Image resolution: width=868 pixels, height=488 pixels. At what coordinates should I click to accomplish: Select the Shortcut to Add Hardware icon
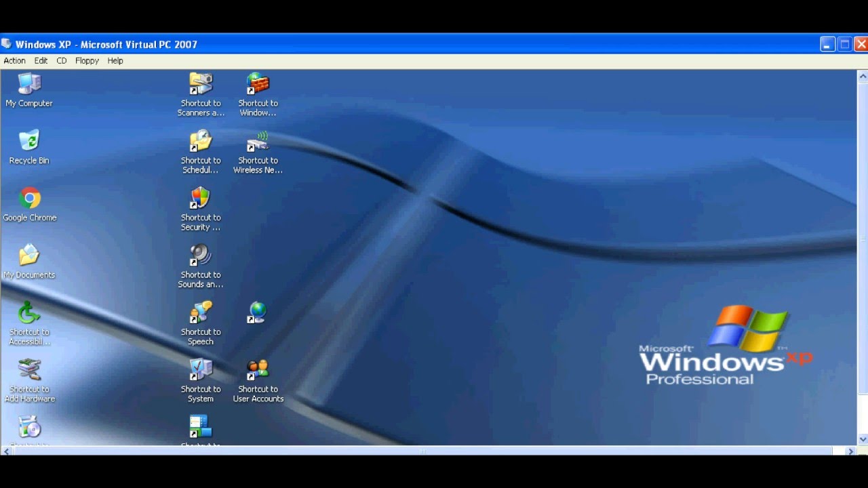(29, 380)
